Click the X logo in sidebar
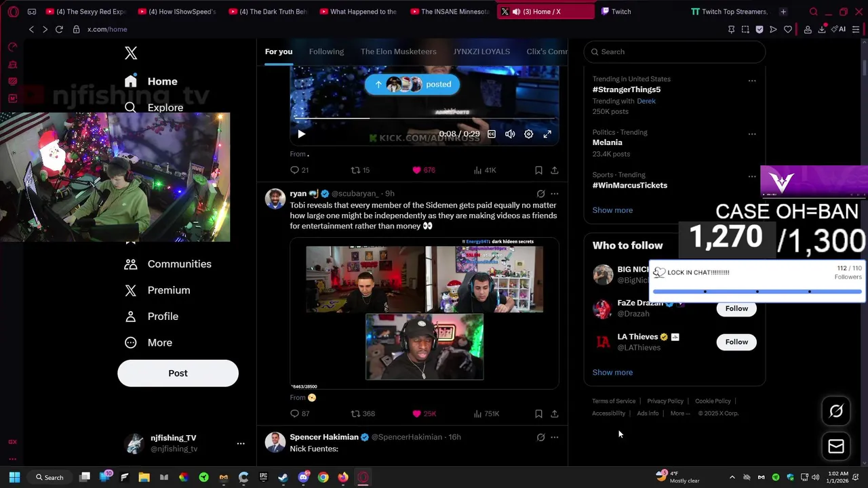This screenshot has height=488, width=868. pyautogui.click(x=131, y=53)
